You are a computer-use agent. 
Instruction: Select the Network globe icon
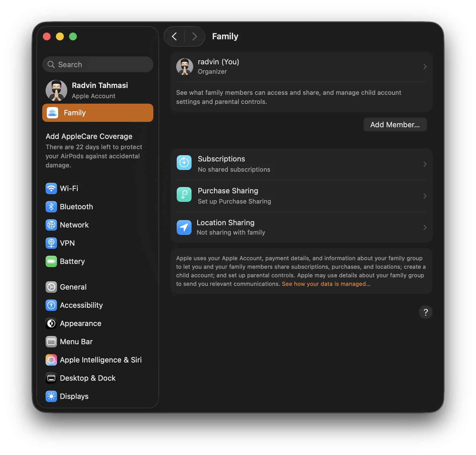pyautogui.click(x=51, y=225)
